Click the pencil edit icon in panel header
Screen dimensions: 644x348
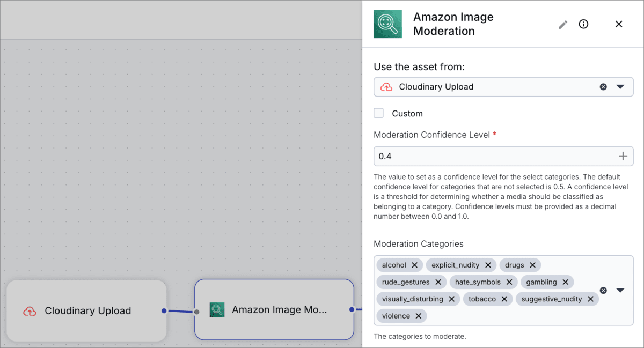coord(563,25)
